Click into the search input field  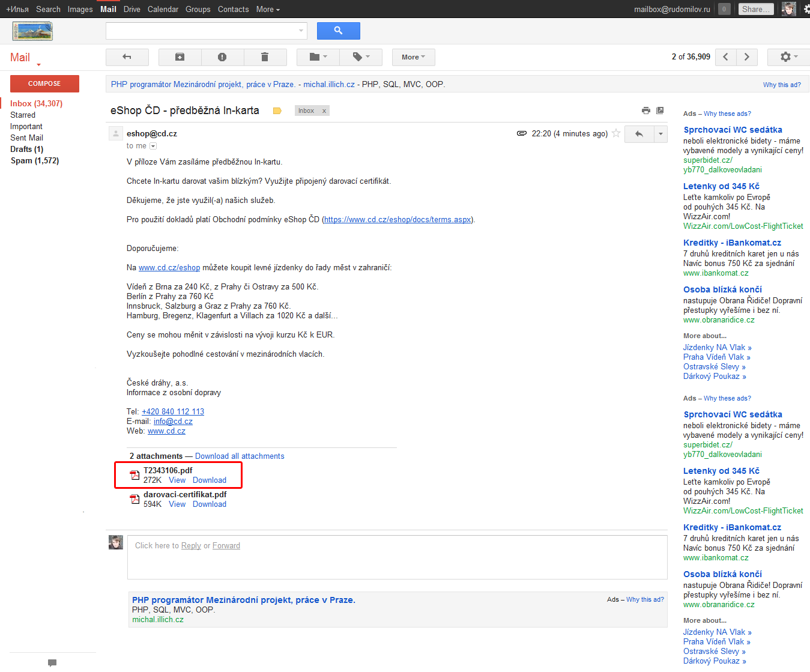[x=202, y=31]
